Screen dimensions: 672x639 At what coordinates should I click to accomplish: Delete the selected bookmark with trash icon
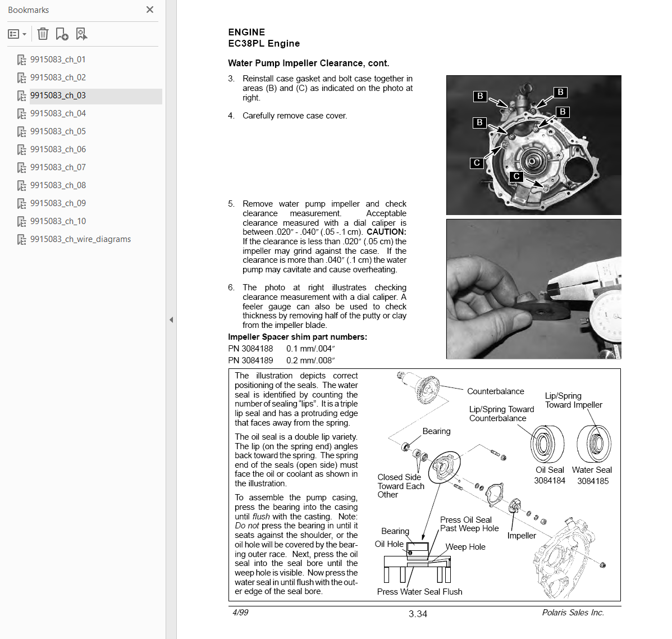click(43, 34)
